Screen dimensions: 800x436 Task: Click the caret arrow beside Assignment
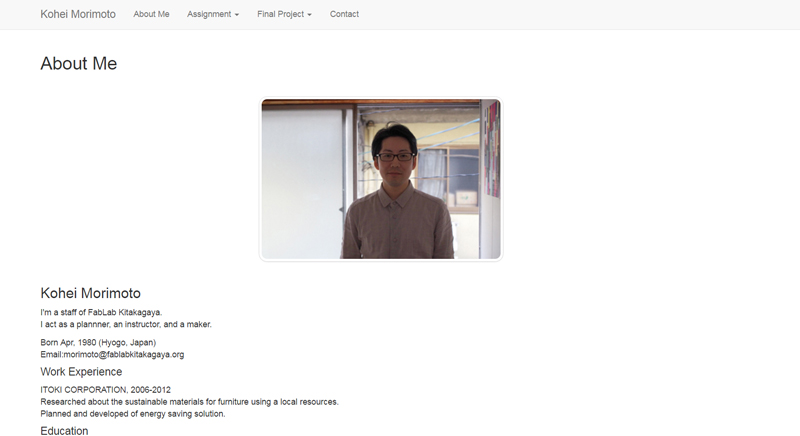(236, 15)
